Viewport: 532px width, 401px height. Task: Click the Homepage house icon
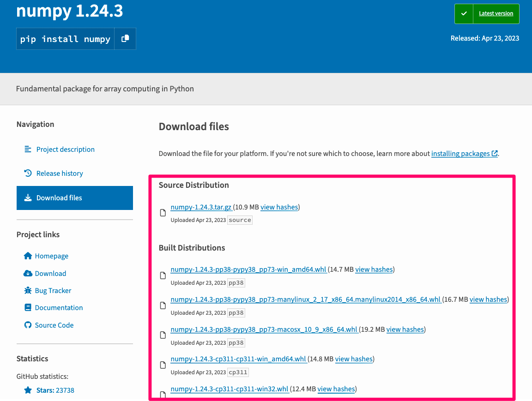pyautogui.click(x=28, y=256)
